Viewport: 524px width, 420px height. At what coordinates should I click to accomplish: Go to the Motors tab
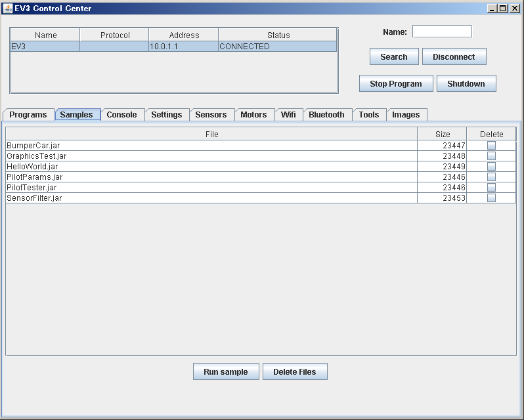point(253,114)
